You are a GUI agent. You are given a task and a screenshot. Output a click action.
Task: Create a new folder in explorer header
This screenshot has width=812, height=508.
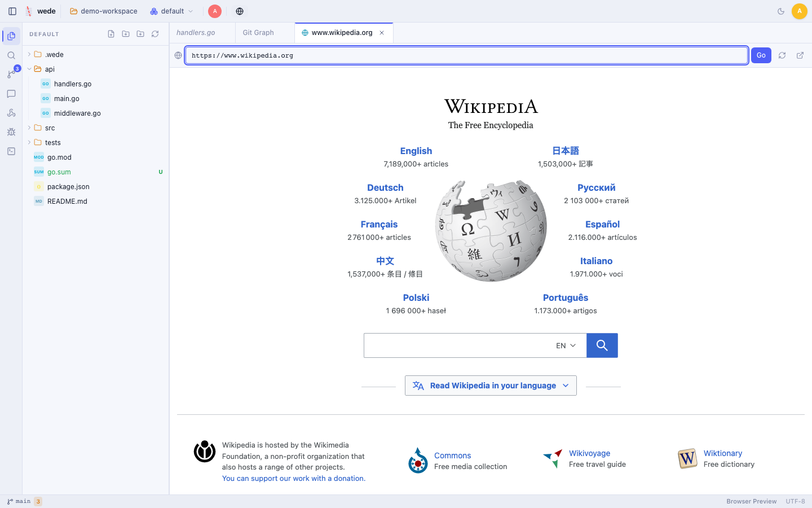pyautogui.click(x=126, y=34)
